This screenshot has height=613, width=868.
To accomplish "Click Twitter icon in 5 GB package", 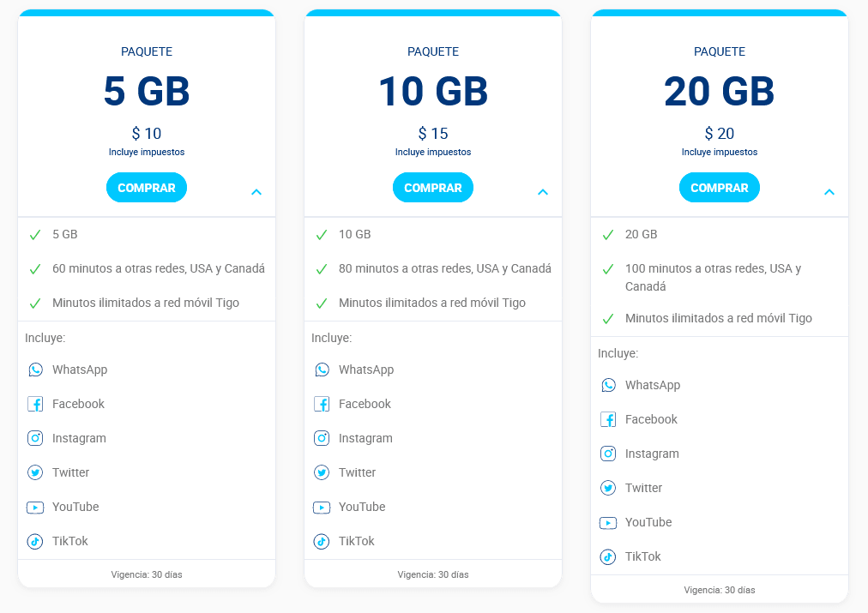I will click(x=35, y=472).
